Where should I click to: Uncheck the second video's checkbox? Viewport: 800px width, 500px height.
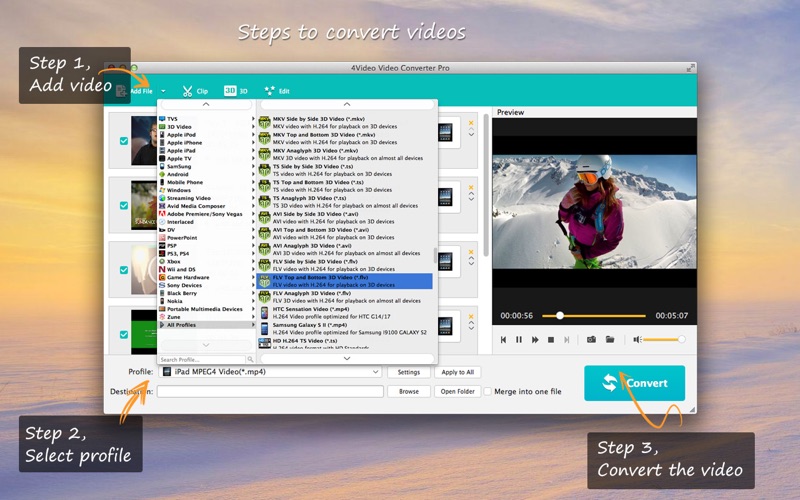click(x=124, y=205)
